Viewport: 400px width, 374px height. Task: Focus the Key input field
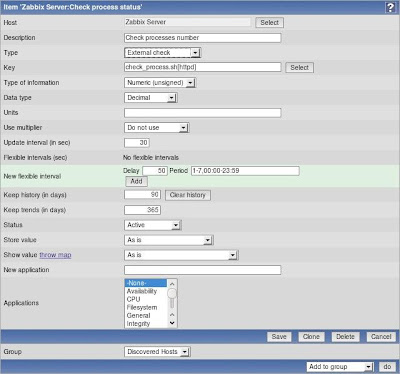pyautogui.click(x=203, y=67)
